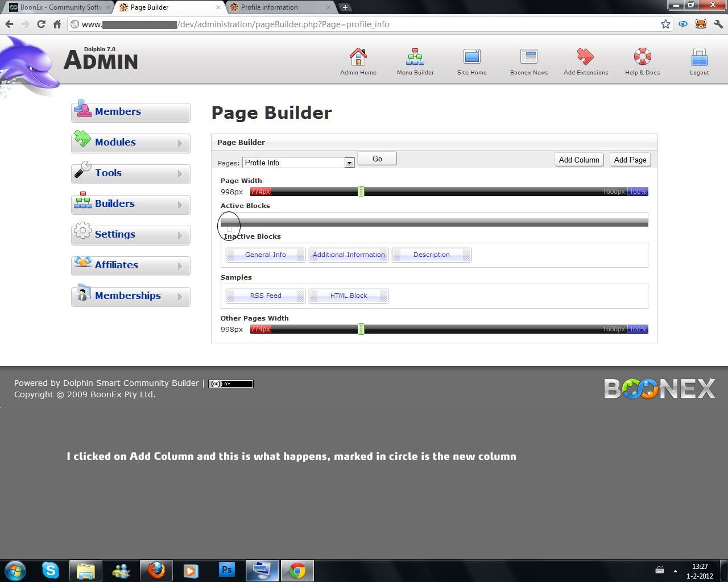The image size is (728, 582).
Task: Bookmark this page with the star icon
Action: [x=665, y=24]
